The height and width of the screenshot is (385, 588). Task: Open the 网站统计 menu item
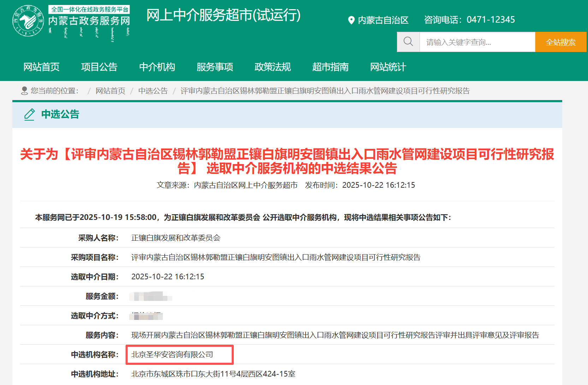[x=388, y=67]
